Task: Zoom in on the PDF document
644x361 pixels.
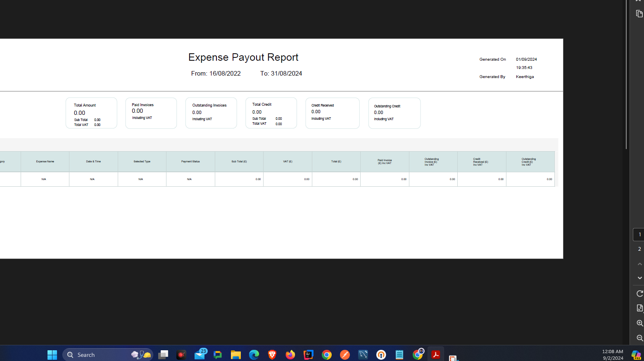Action: [x=639, y=323]
